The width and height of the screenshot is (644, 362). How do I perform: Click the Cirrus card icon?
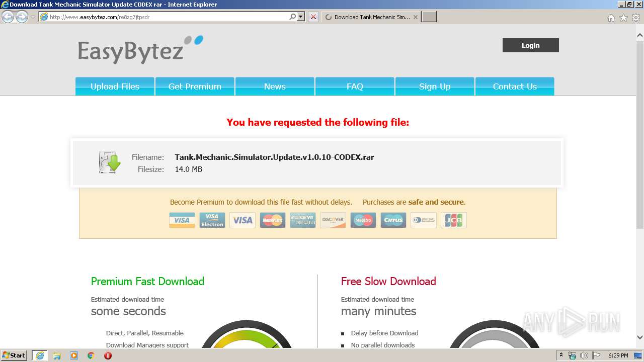coord(393,220)
